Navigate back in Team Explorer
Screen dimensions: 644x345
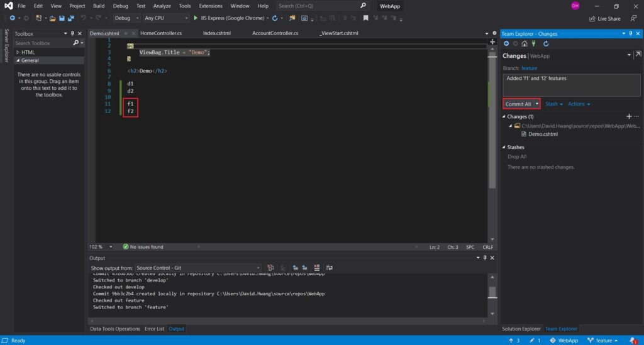506,44
